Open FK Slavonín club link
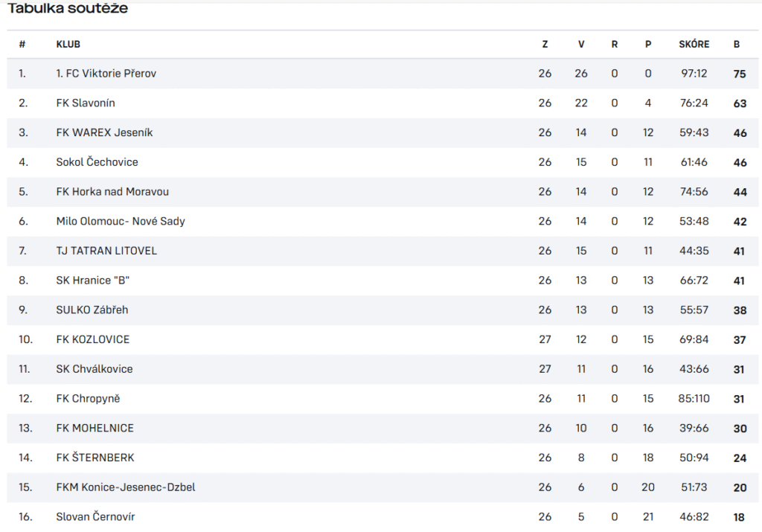Screen dimensions: 762x532 (86, 103)
